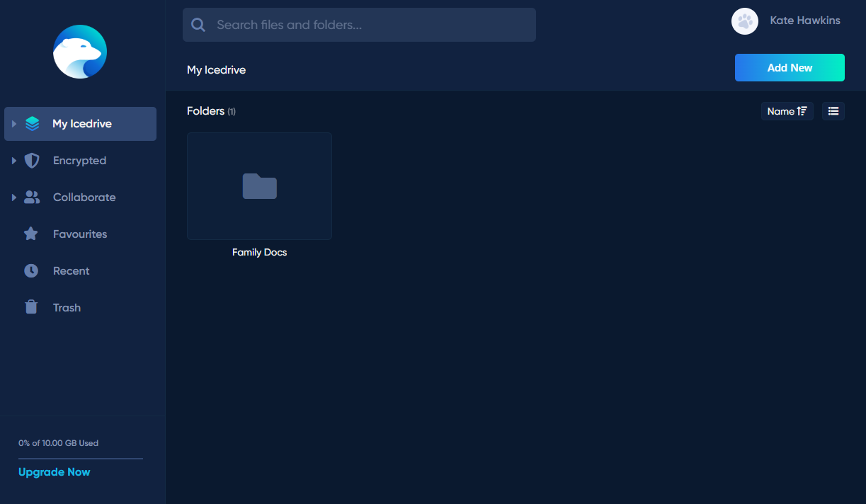Click the Add New button
The height and width of the screenshot is (504, 866).
coord(789,67)
